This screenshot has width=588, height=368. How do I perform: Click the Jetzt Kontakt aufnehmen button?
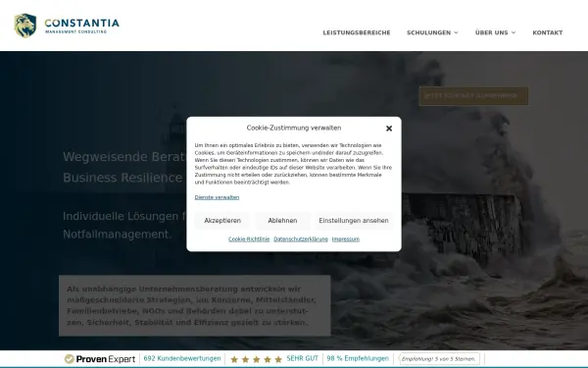click(473, 96)
